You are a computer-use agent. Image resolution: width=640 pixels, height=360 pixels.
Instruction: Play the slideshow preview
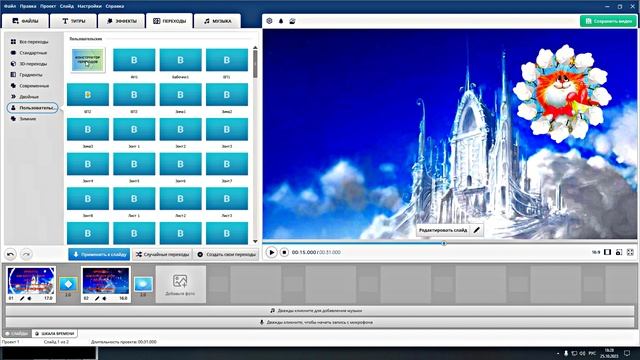pyautogui.click(x=271, y=252)
